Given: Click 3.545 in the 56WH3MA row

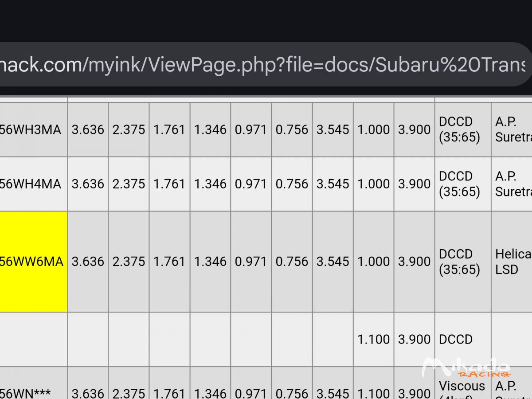Looking at the screenshot, I should tap(332, 129).
